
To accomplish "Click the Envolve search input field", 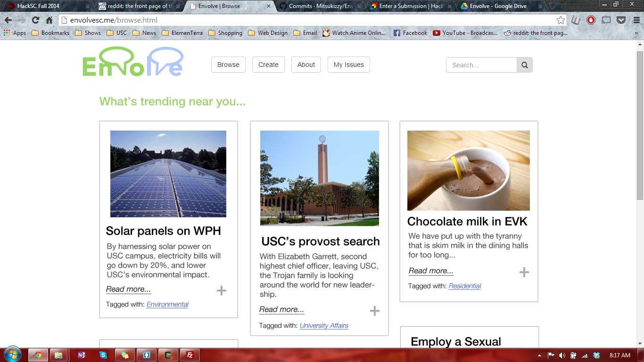I will coord(481,65).
